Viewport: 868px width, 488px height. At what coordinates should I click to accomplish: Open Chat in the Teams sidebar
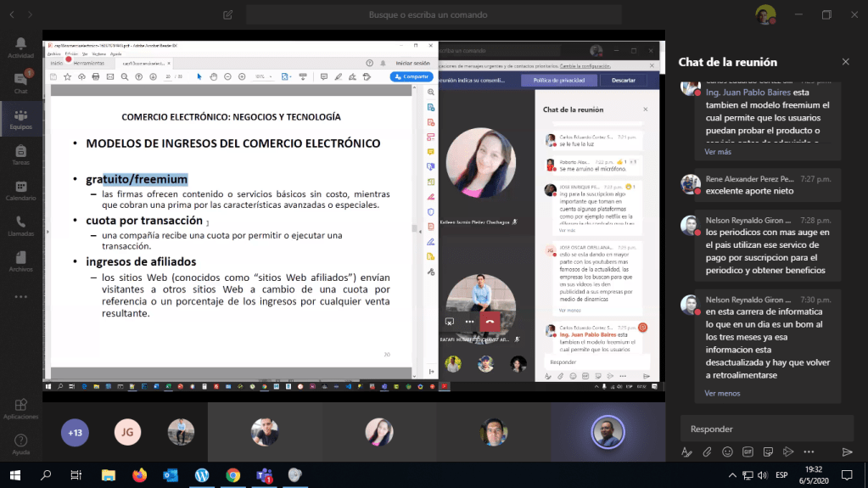click(20, 82)
